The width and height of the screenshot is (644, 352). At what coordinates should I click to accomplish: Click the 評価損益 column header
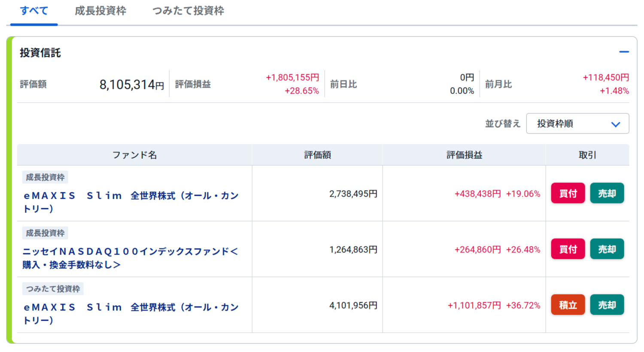point(464,155)
